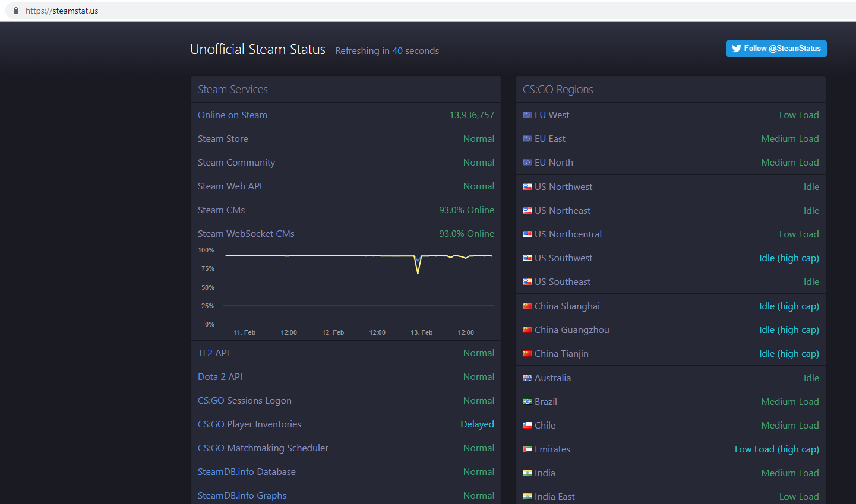
Task: Click the China Shanghai Idle (high cap) status
Action: [789, 306]
